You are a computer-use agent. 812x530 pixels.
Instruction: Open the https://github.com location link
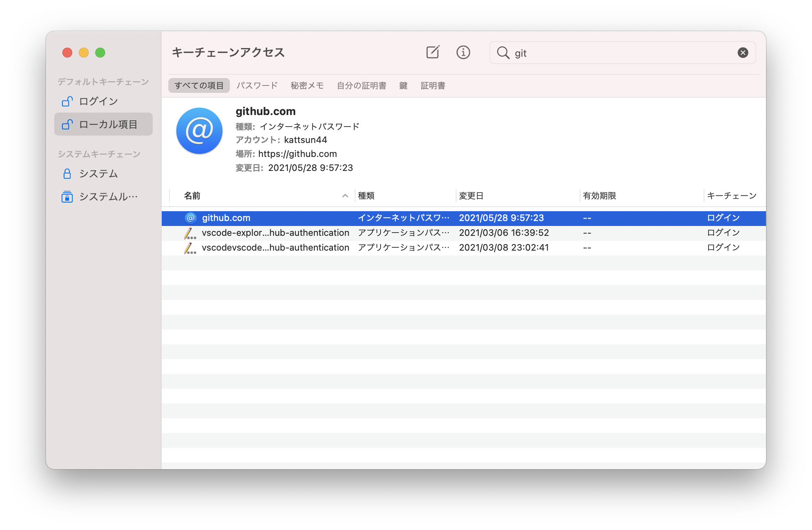[x=298, y=154]
